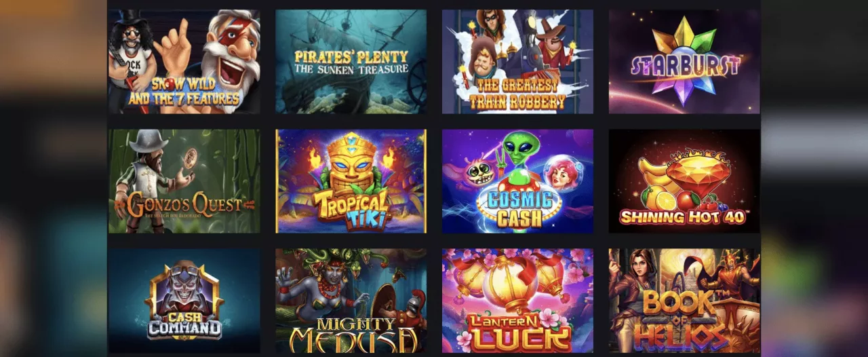Screen dimensions: 868x357
Task: Play the Lantern Luck game
Action: pos(517,301)
